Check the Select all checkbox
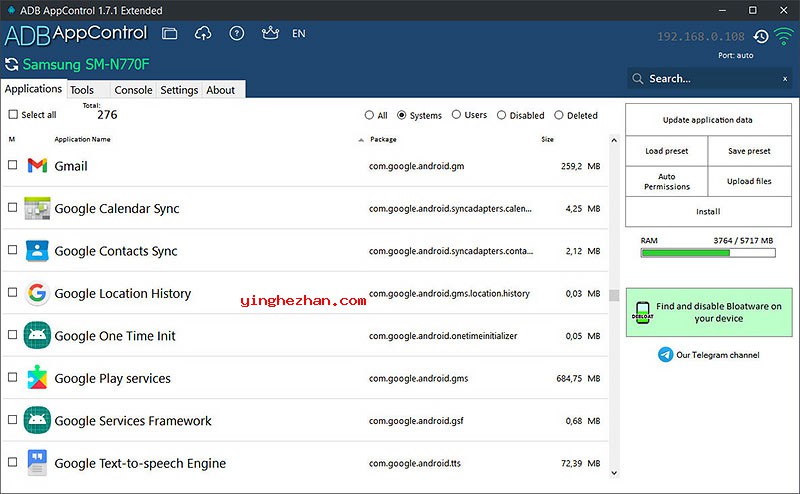The image size is (800, 494). point(13,115)
